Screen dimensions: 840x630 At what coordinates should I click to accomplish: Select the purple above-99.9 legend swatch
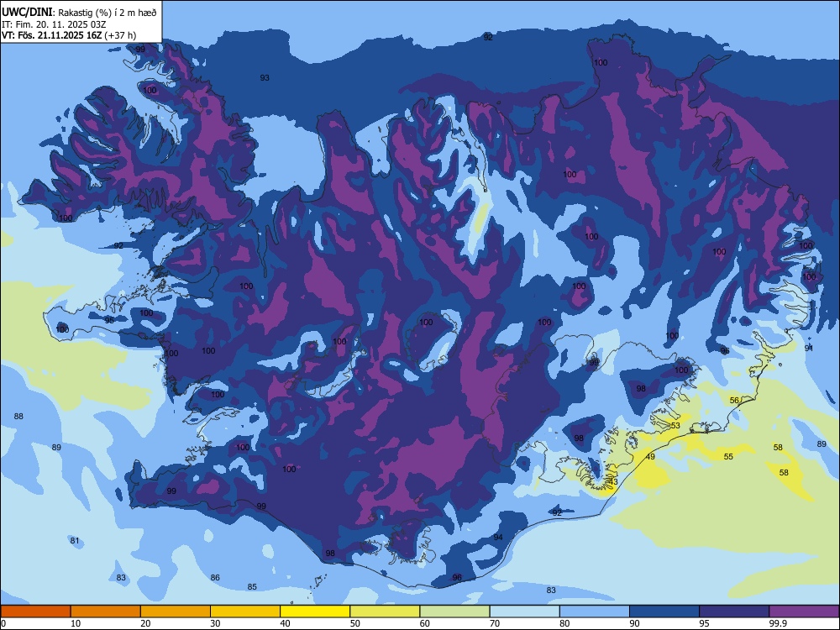tap(804, 612)
